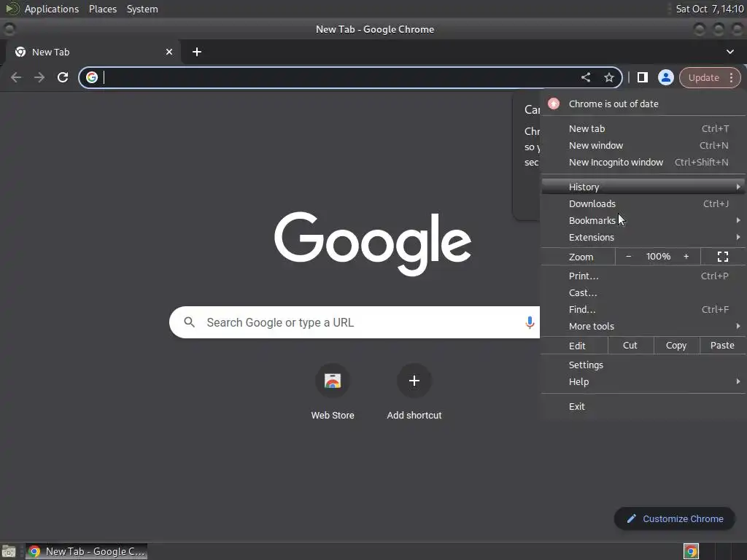Image resolution: width=747 pixels, height=560 pixels.
Task: Increase zoom with plus button
Action: point(686,257)
